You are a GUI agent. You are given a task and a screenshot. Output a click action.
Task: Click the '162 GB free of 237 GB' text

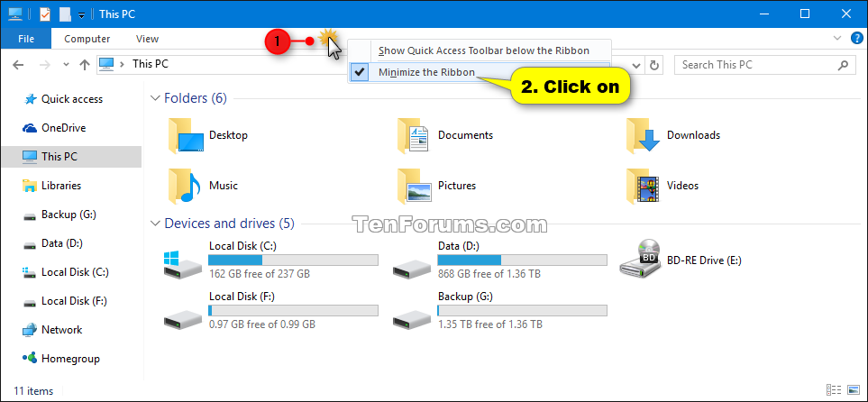click(x=259, y=273)
